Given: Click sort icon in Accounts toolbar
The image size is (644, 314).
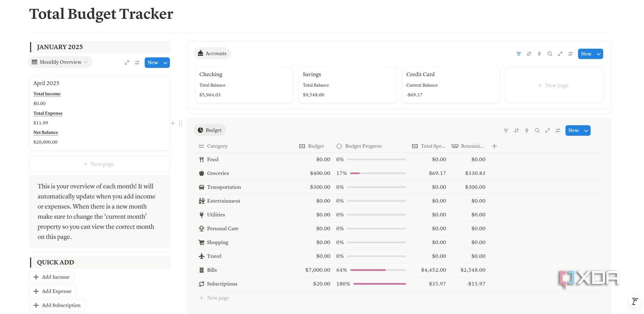Looking at the screenshot, I should 529,54.
